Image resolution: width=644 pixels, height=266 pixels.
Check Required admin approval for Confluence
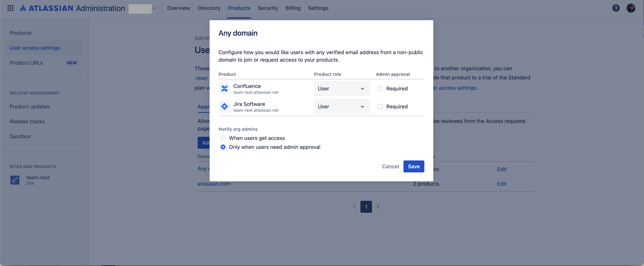pos(380,88)
